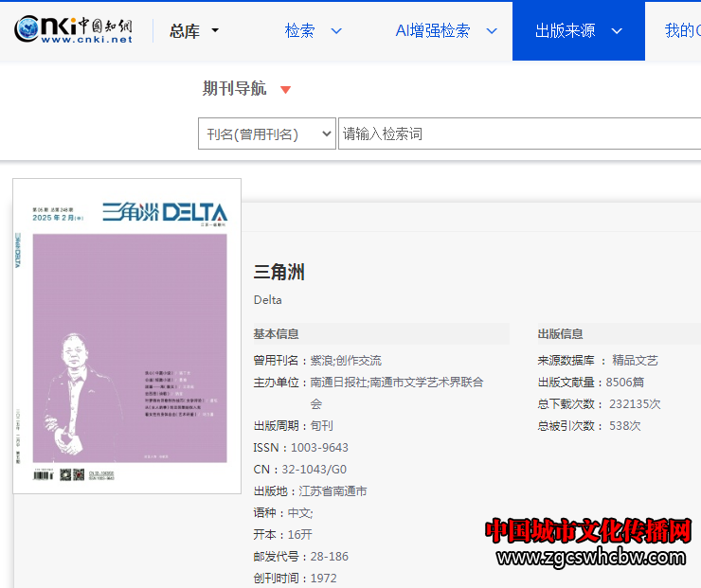Screen dimensions: 701x588
Task: Click the chevron beside 出版来源
Action: coord(617,31)
